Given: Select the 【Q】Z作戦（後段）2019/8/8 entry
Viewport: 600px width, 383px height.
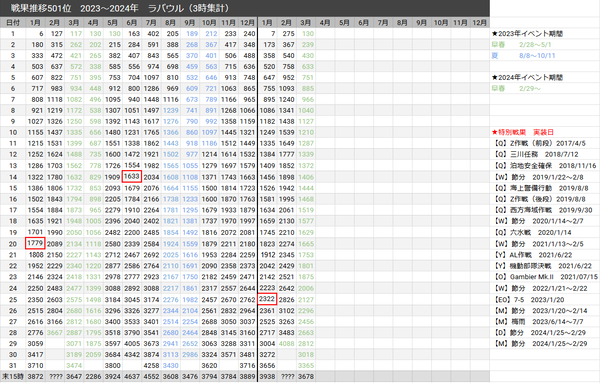Looking at the screenshot, I should [540, 199].
